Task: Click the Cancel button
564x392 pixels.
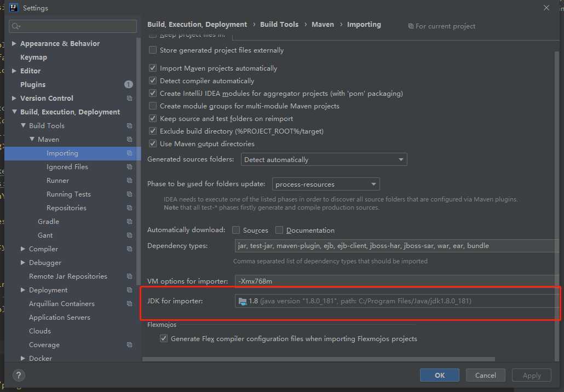Action: click(486, 375)
